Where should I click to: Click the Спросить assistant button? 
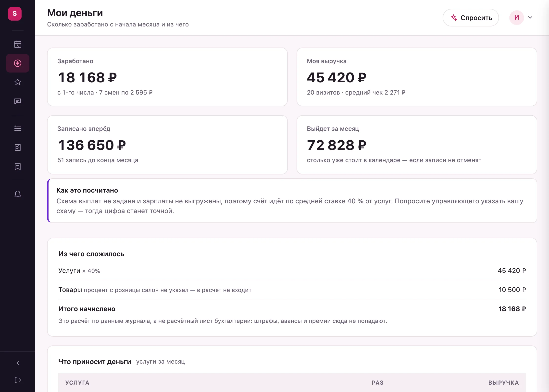(471, 18)
